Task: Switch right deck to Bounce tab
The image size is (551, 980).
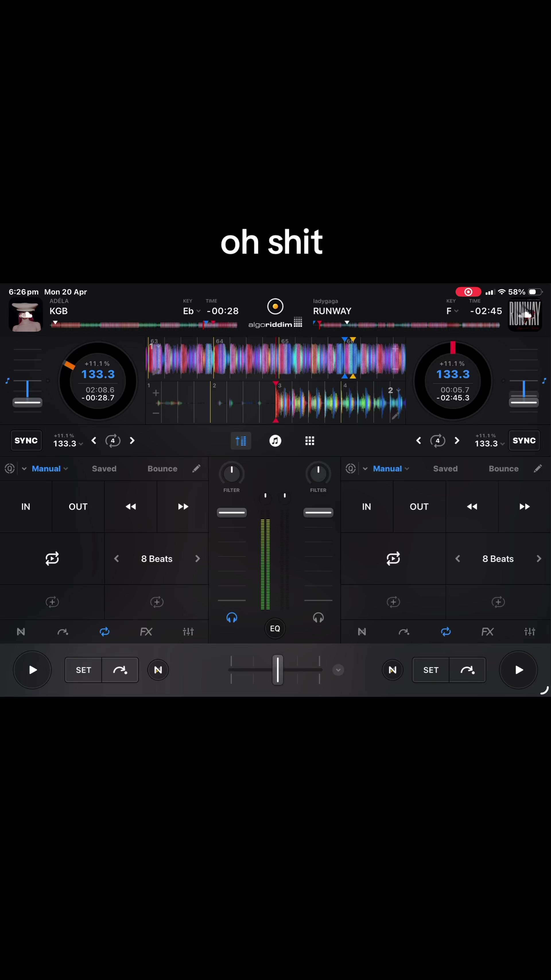Action: tap(503, 469)
